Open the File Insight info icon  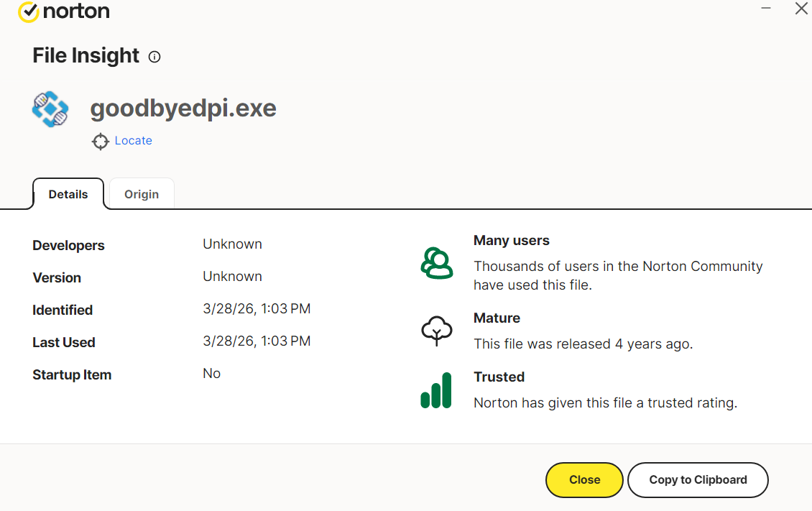(154, 57)
